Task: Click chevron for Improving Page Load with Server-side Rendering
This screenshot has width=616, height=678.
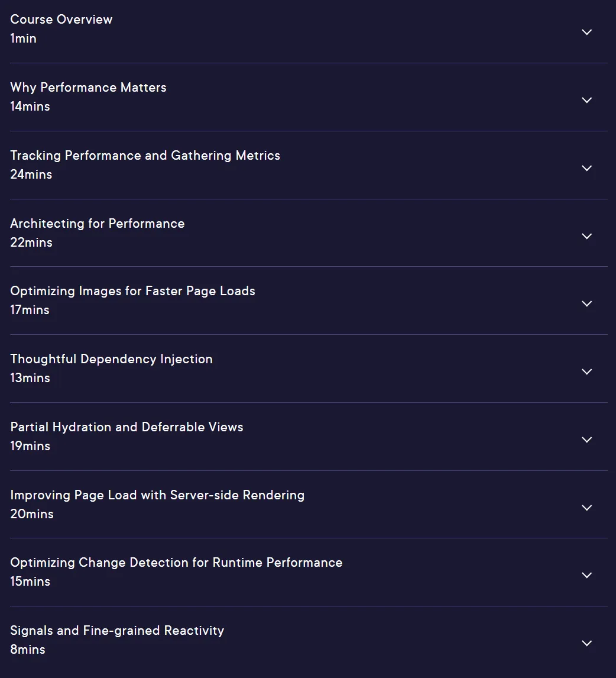Action: [x=586, y=508]
